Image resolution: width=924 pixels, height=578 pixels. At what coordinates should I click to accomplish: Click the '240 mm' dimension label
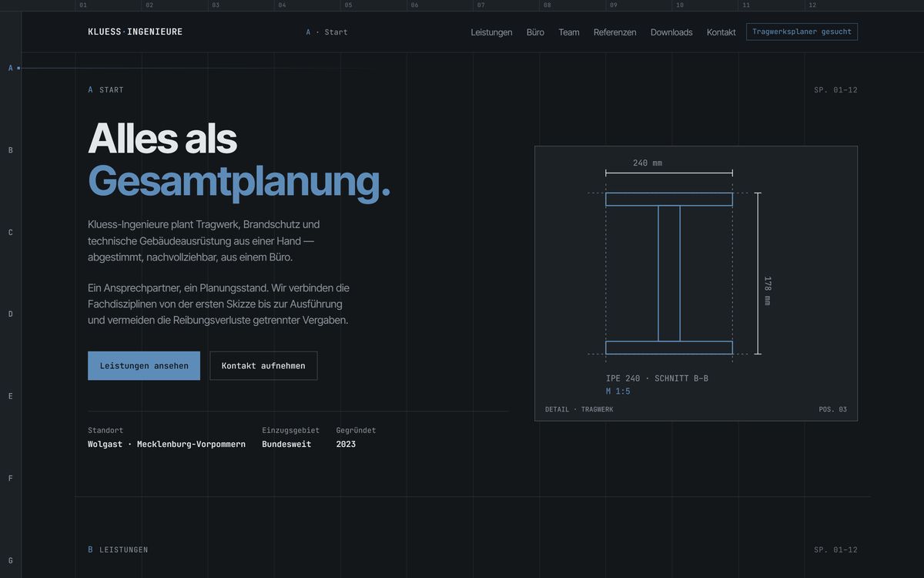[648, 163]
